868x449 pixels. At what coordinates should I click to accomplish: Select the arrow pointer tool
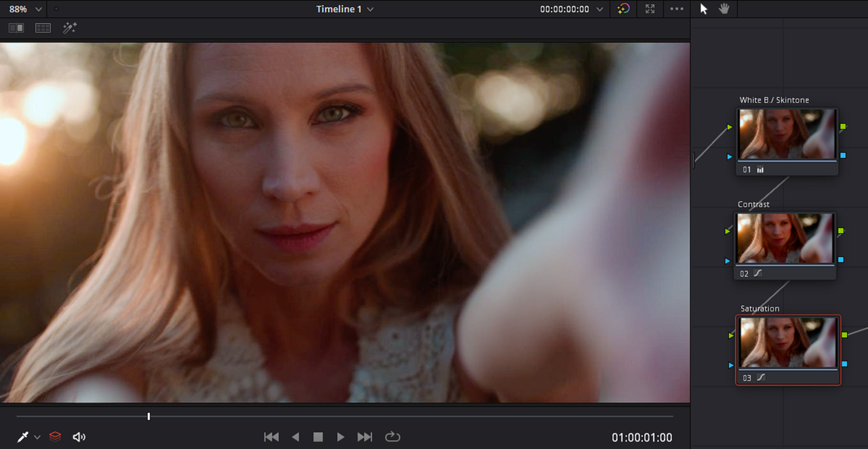click(704, 9)
